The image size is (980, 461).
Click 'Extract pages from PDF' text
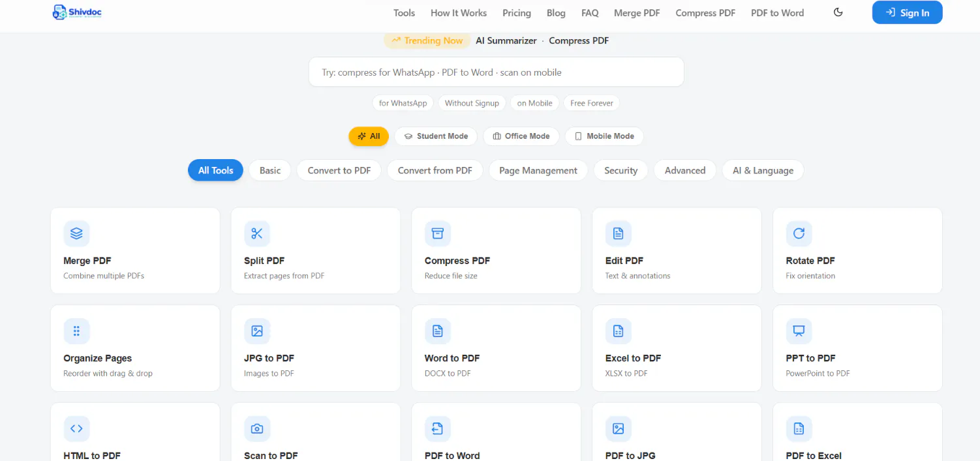284,276
